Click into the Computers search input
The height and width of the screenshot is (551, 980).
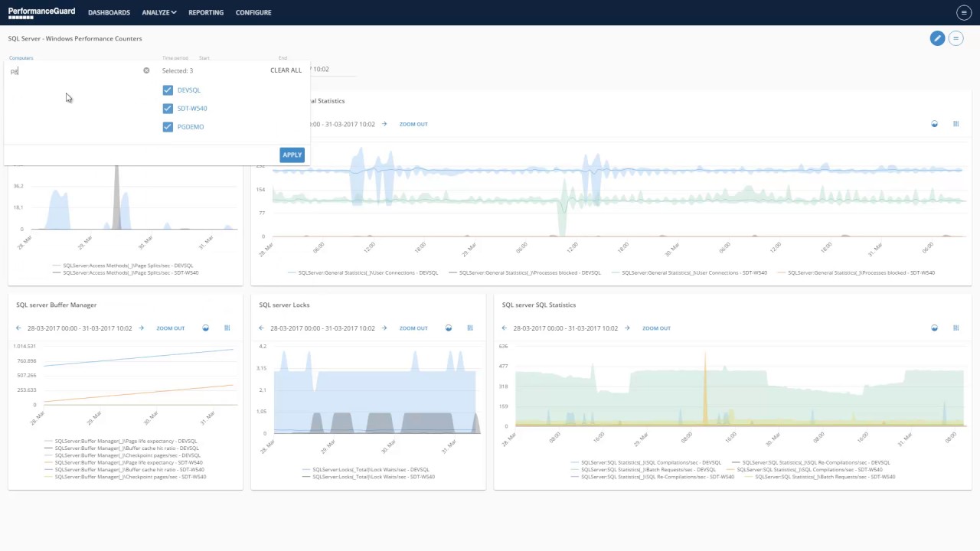(x=75, y=71)
